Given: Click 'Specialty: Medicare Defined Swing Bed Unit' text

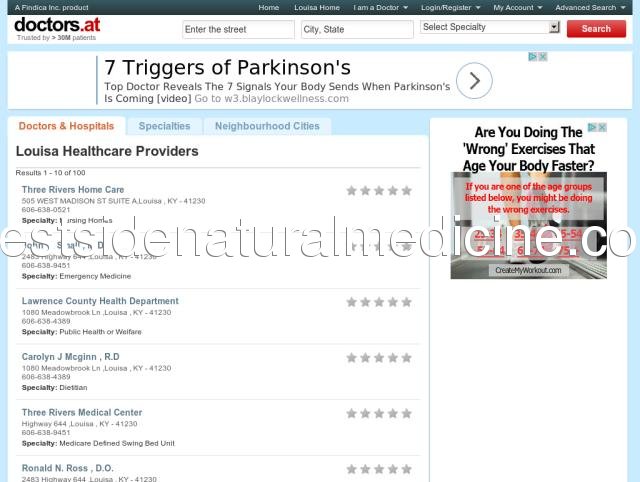Looking at the screenshot, I should point(98,443).
